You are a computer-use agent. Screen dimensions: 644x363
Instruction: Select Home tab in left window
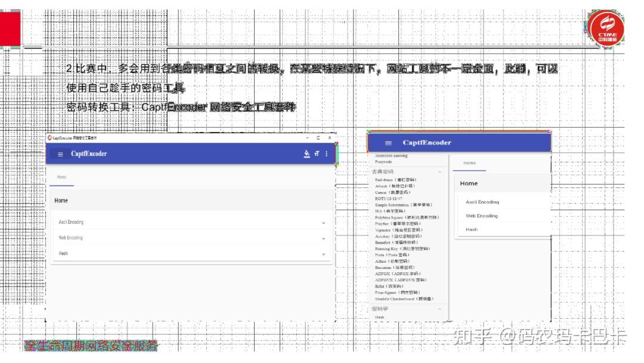(x=61, y=177)
